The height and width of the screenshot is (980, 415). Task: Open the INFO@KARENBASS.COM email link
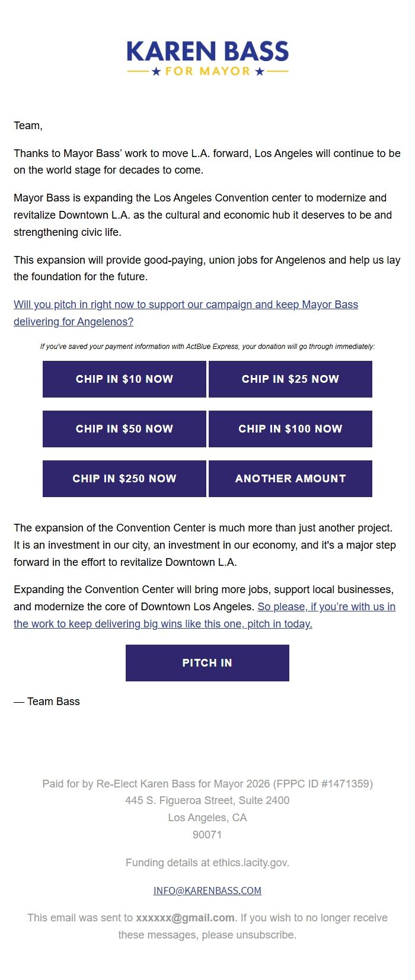click(x=207, y=891)
